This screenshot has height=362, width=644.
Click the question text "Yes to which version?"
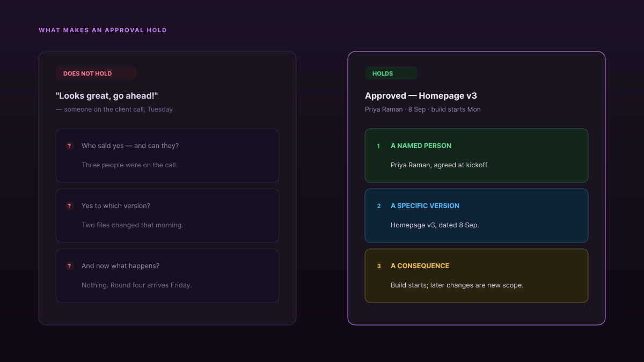click(x=116, y=206)
